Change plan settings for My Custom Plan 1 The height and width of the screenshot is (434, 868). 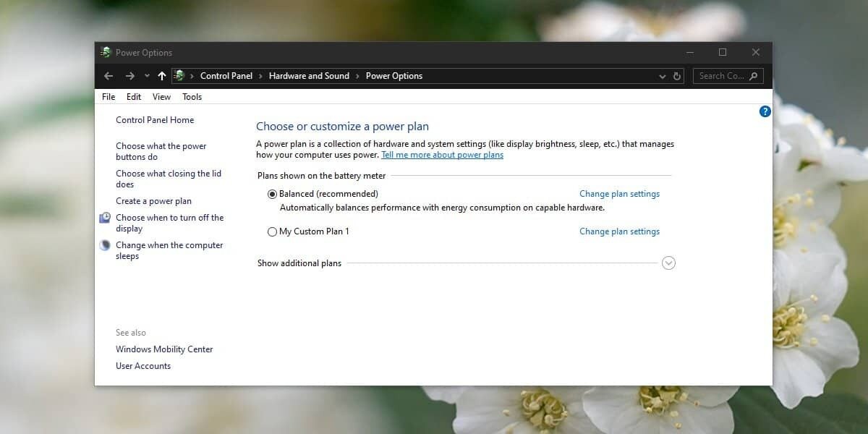click(619, 231)
